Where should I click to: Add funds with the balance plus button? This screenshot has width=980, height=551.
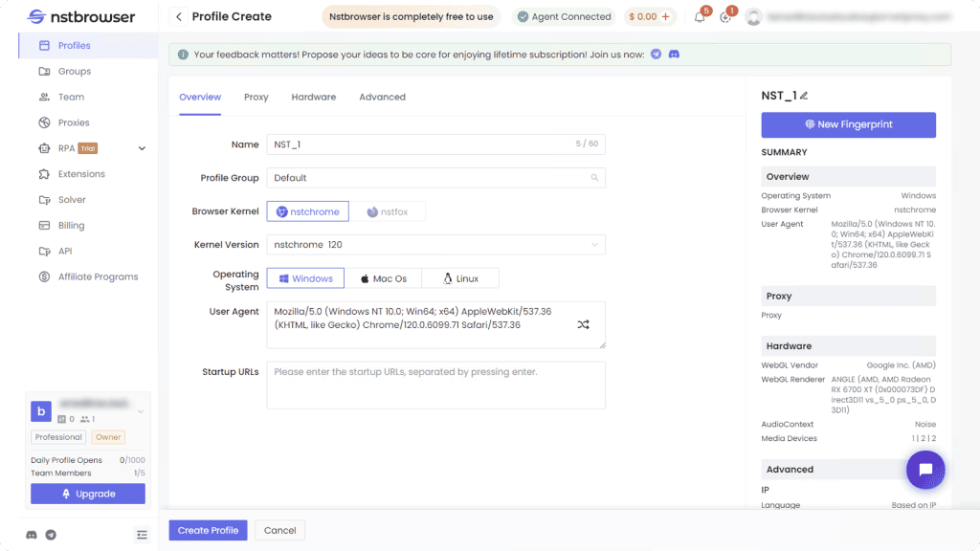tap(666, 17)
